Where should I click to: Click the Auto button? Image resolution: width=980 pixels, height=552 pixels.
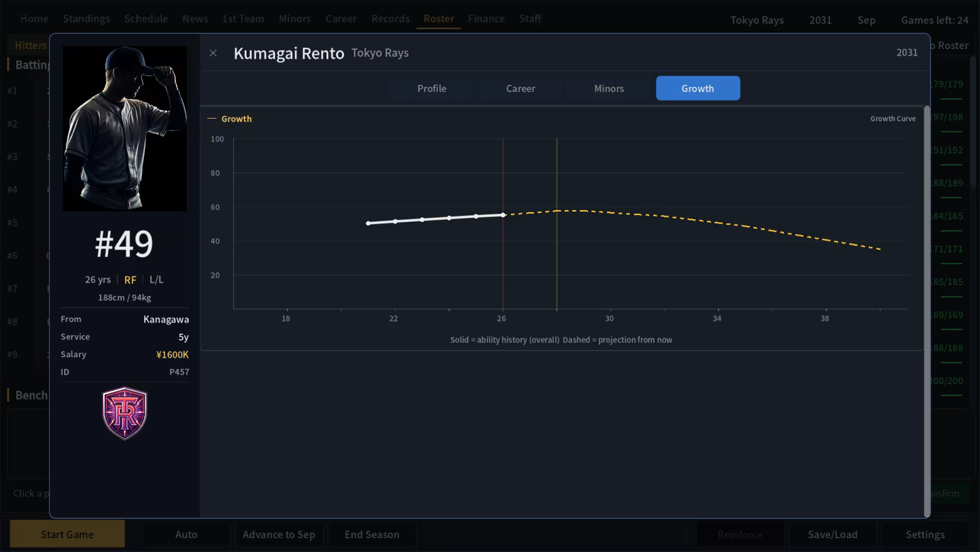point(186,534)
